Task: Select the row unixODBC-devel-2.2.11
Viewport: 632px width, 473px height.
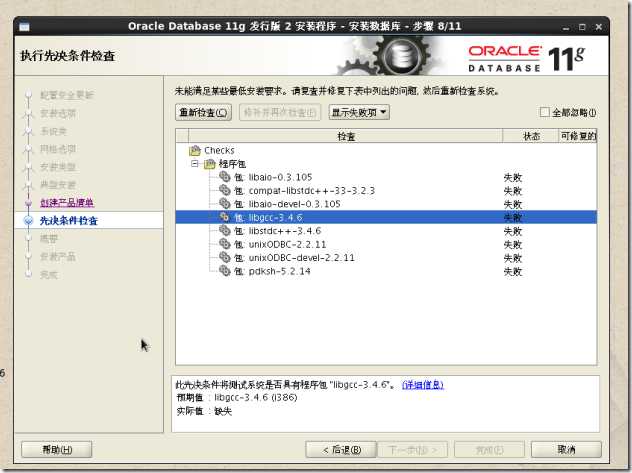Action: 386,257
